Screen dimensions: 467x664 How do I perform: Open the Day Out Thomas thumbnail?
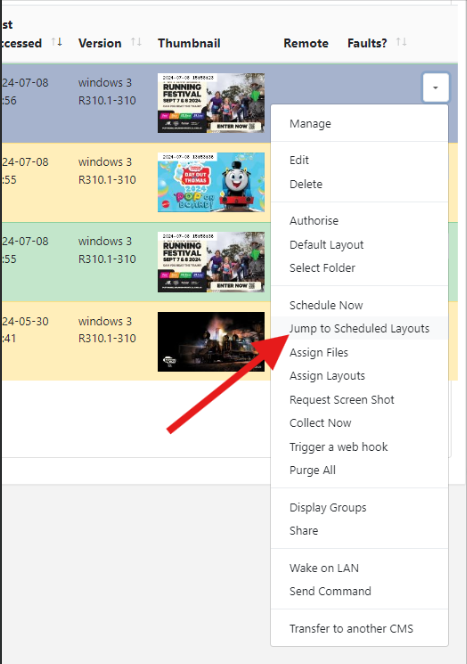click(211, 182)
